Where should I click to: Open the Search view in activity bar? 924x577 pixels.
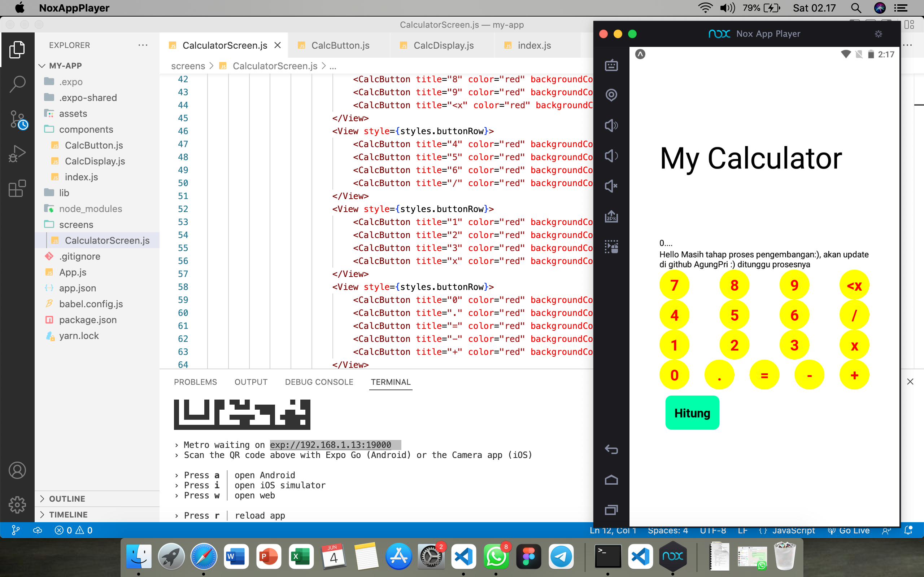(x=17, y=84)
